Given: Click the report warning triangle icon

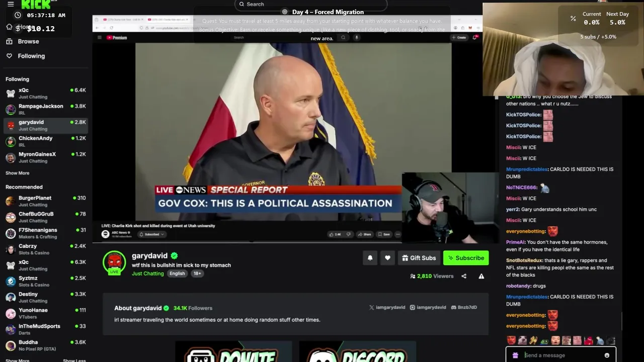Looking at the screenshot, I should coord(481,276).
